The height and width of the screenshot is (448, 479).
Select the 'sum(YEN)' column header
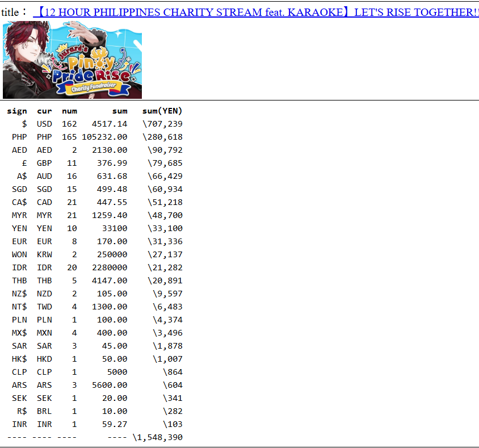pyautogui.click(x=162, y=111)
